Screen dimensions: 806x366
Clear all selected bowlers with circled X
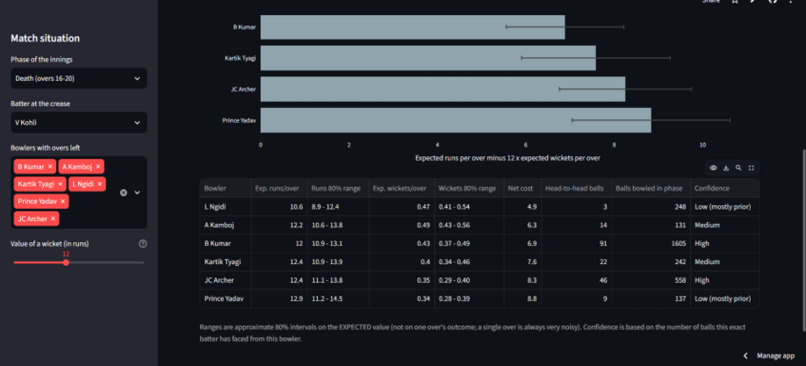[123, 193]
